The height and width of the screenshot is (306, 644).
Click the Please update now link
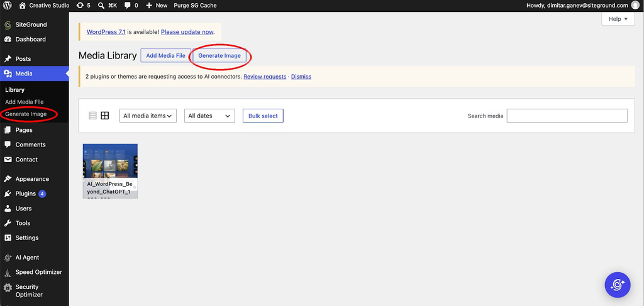point(187,31)
